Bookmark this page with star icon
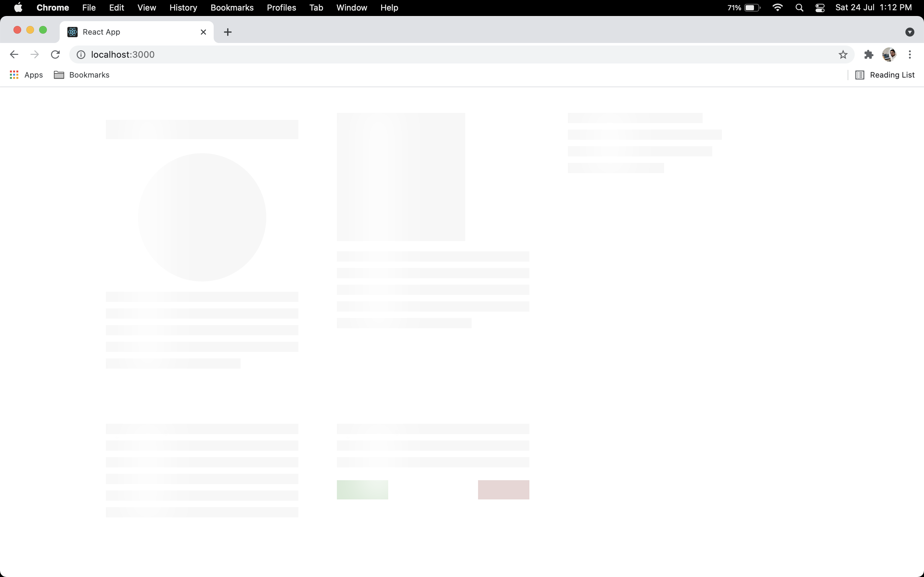 843,54
